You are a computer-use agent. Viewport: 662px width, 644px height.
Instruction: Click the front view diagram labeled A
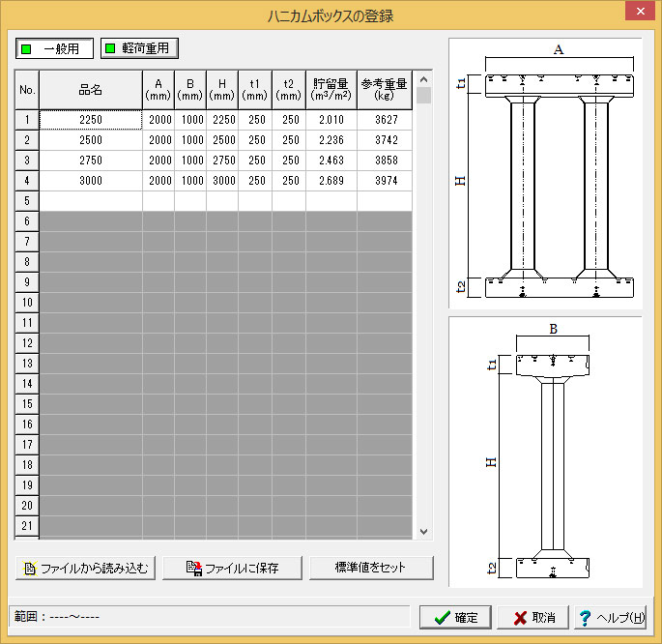[x=545, y=173]
